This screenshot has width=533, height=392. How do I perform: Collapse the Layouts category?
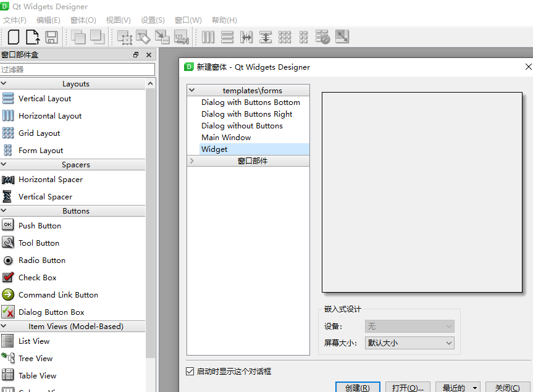[x=4, y=83]
